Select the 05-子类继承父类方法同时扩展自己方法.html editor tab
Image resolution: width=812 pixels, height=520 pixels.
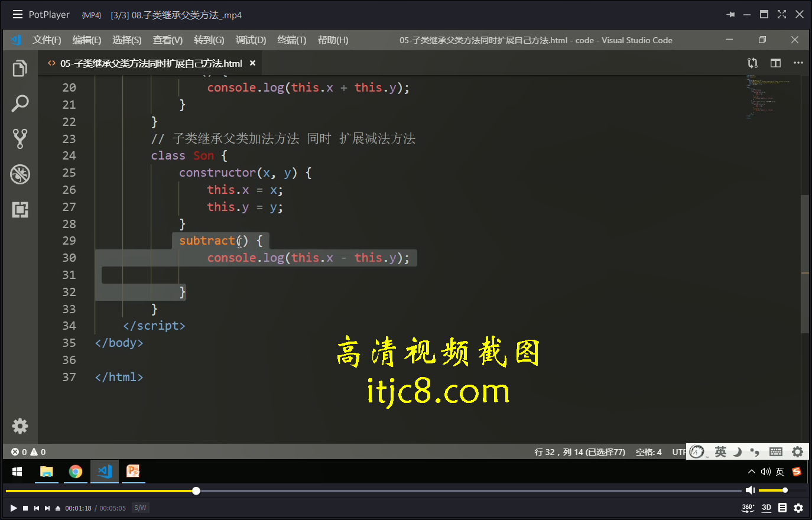pos(151,63)
